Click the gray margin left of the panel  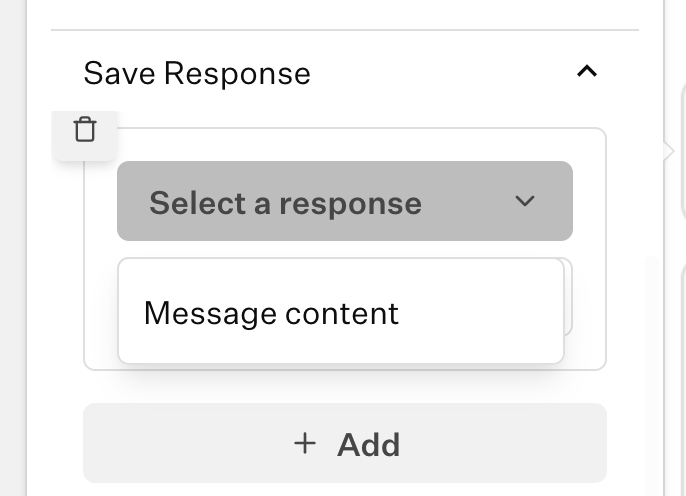(13, 248)
